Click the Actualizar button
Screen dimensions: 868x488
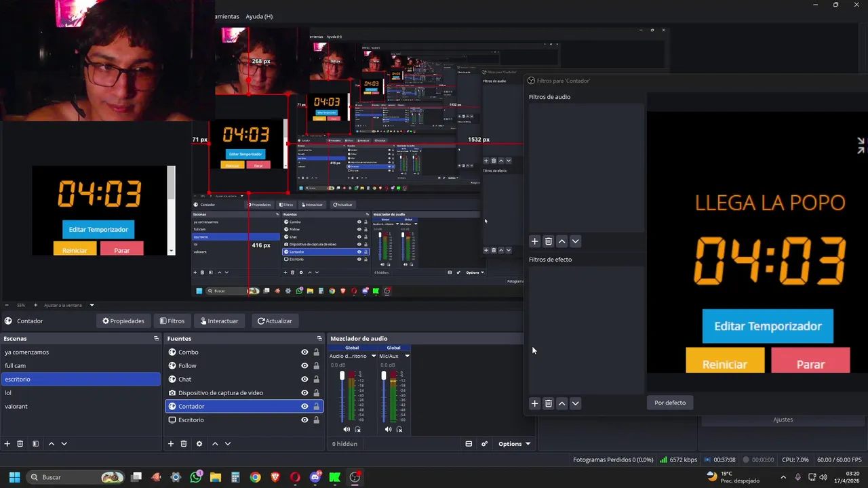(275, 321)
